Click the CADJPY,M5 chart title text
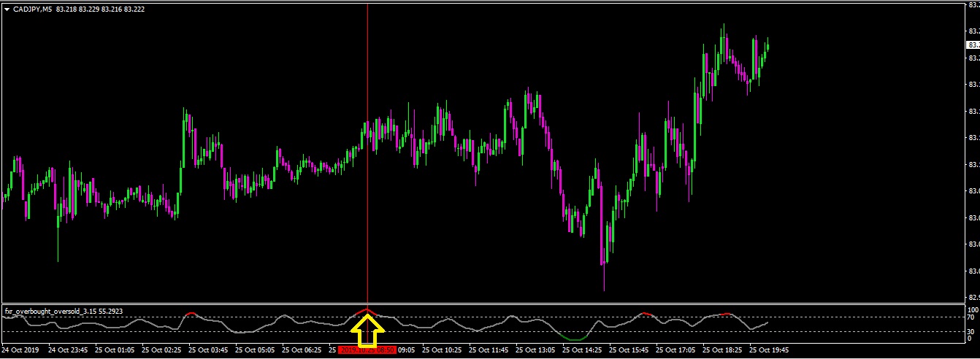The image size is (980, 359). click(x=32, y=9)
